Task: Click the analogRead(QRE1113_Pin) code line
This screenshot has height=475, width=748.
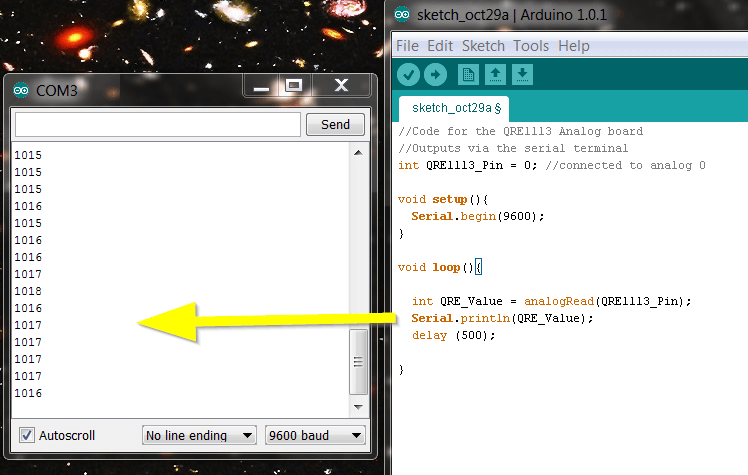Action: click(551, 301)
